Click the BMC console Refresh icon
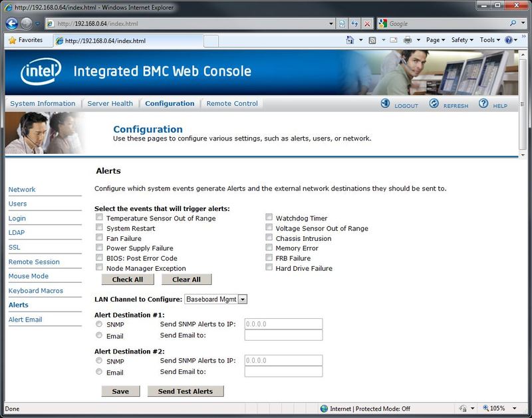 click(x=434, y=104)
